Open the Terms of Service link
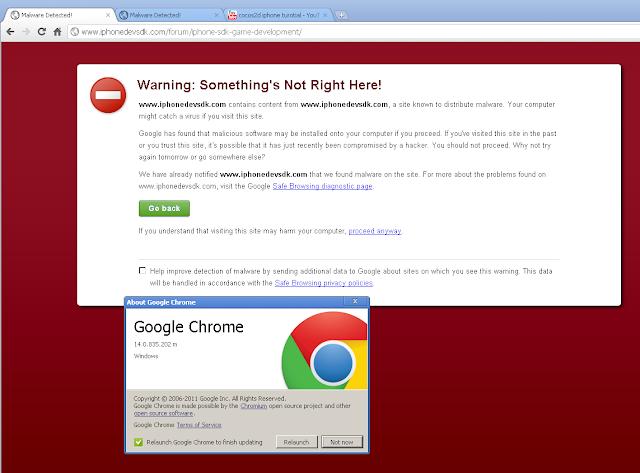 (199, 425)
